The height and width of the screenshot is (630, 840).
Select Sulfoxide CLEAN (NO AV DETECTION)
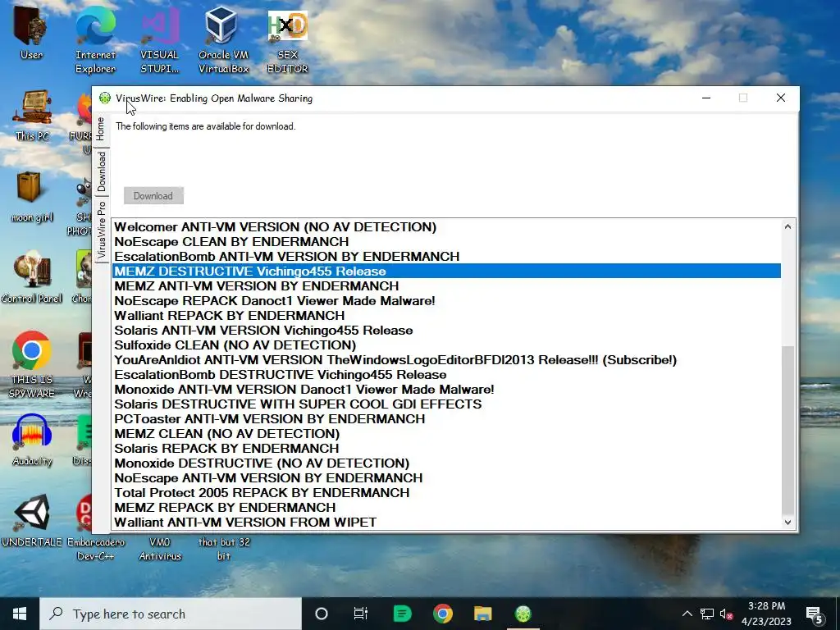(446, 345)
